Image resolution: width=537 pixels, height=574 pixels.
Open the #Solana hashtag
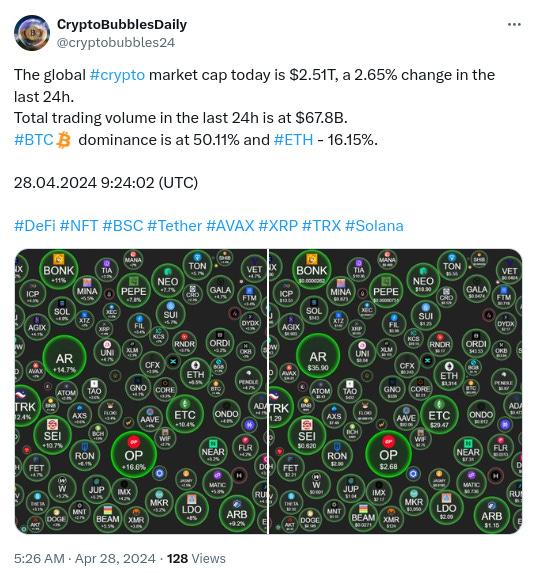click(374, 226)
